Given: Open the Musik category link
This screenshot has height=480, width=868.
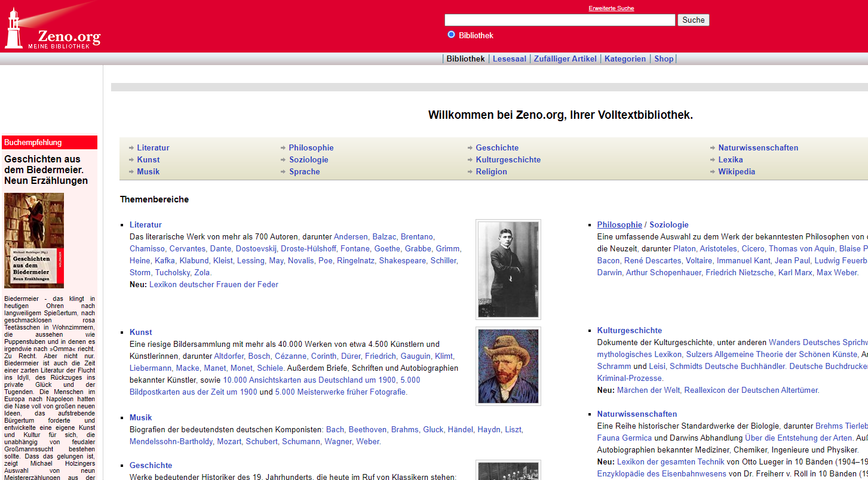Looking at the screenshot, I should pos(148,171).
